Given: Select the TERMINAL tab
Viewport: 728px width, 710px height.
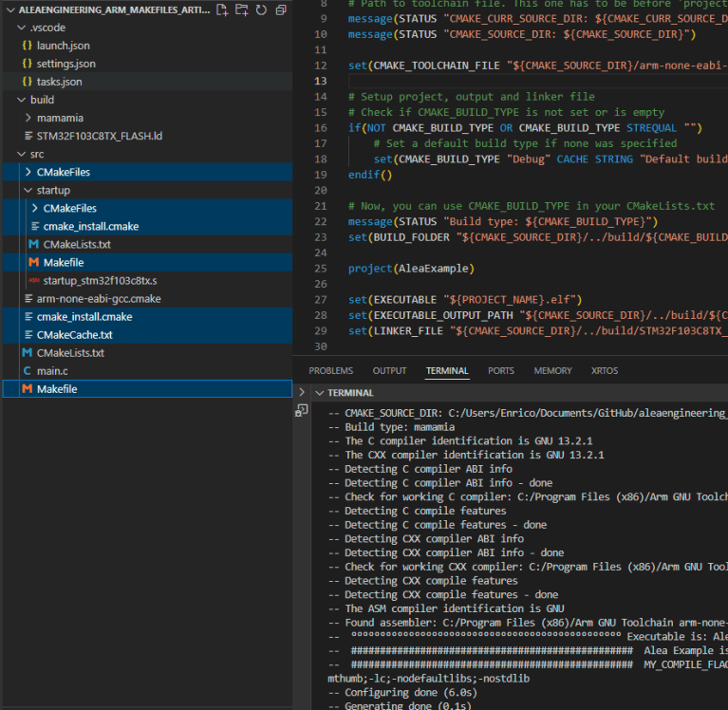Looking at the screenshot, I should (447, 370).
